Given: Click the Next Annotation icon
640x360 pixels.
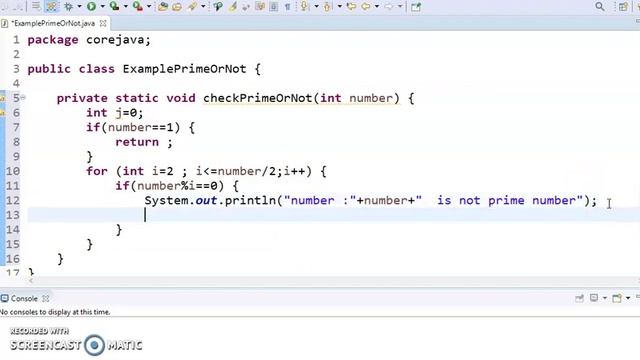Looking at the screenshot, I should click(304, 6).
